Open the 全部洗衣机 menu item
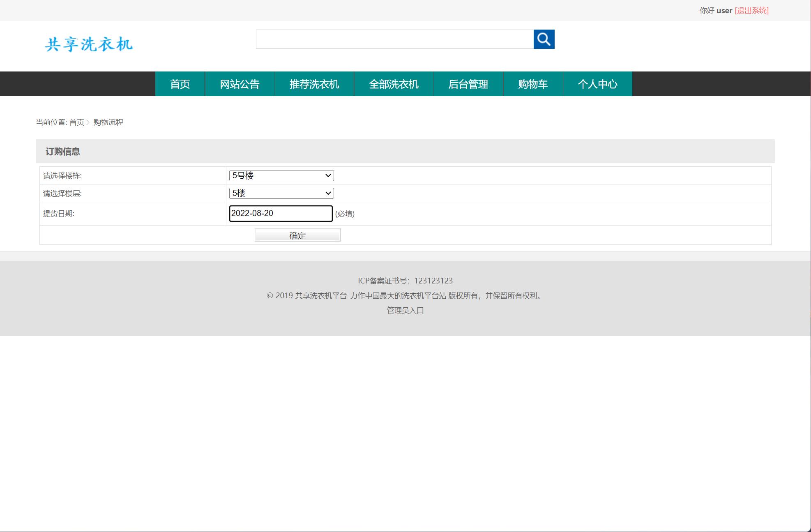Image resolution: width=811 pixels, height=532 pixels. pyautogui.click(x=393, y=84)
